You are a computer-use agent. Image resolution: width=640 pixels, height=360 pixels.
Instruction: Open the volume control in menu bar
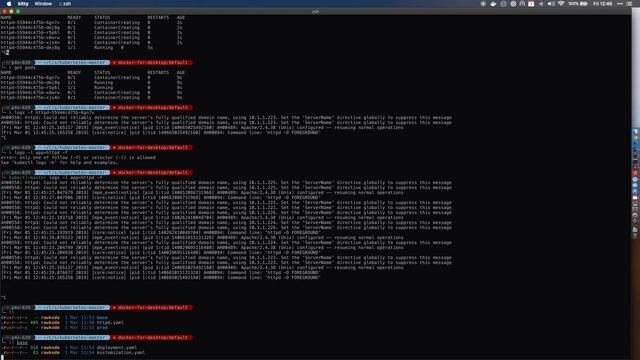(x=551, y=4)
